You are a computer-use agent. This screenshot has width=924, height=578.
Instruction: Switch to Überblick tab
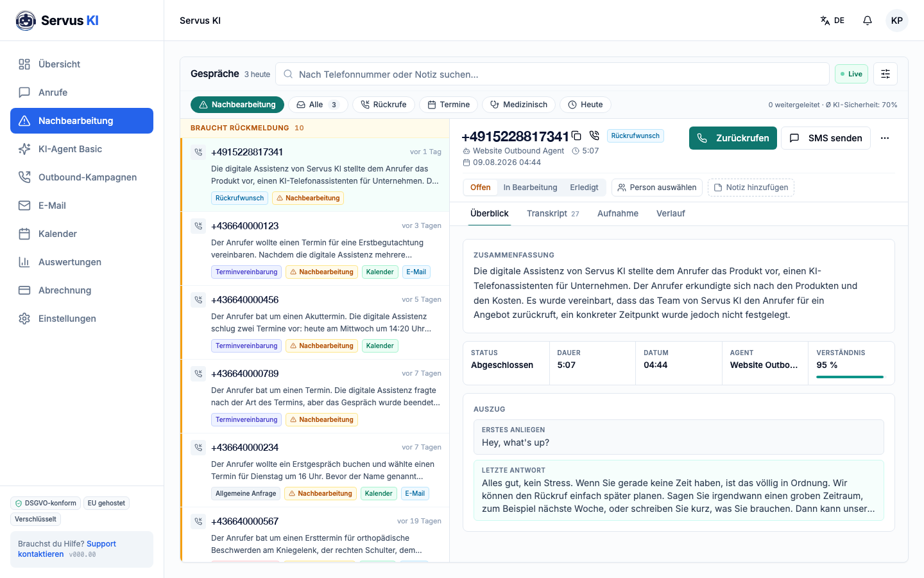coord(489,214)
